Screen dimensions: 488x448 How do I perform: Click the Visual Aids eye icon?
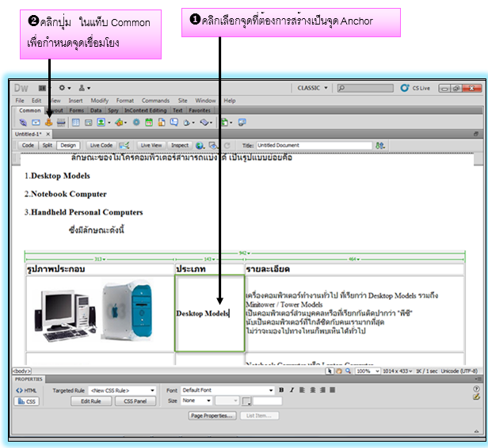(x=214, y=145)
